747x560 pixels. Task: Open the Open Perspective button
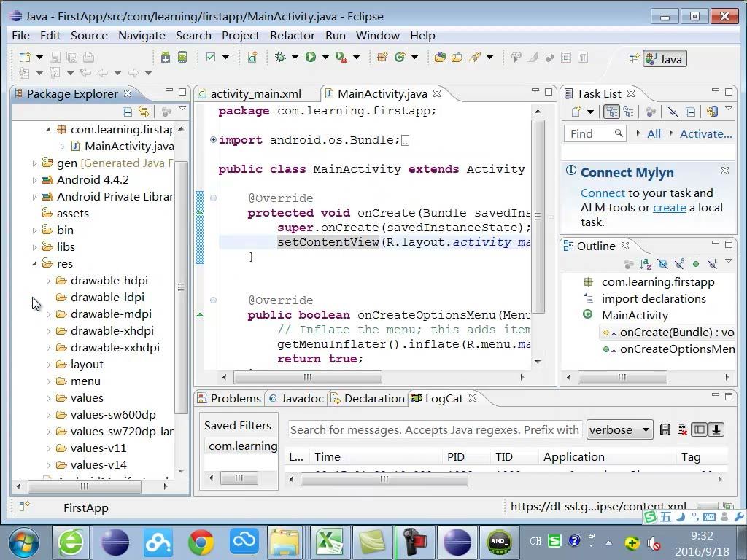pyautogui.click(x=634, y=59)
